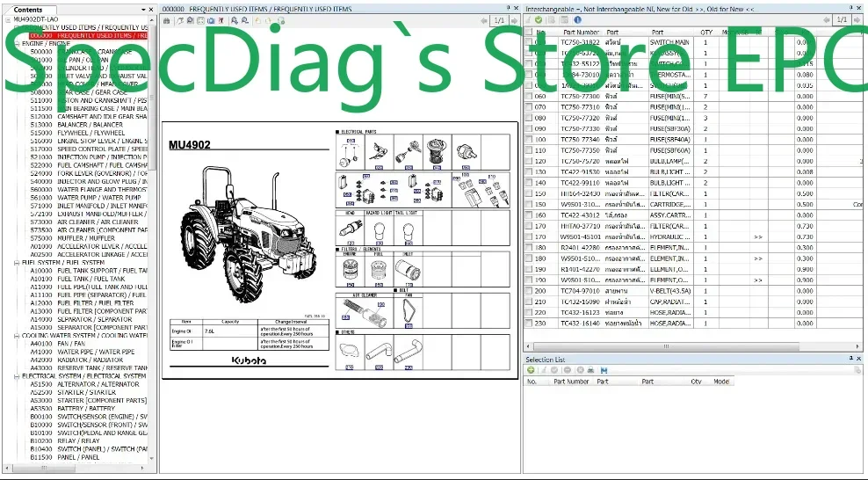Zoom in on the illustration with the magnifier-plus icon
This screenshot has height=480, width=868.
pos(235,21)
